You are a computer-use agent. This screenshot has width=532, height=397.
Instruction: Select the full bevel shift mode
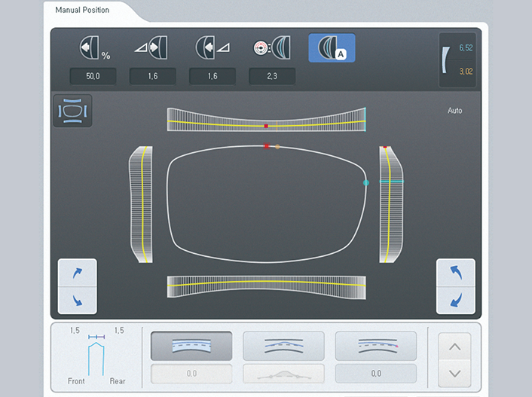coord(191,346)
